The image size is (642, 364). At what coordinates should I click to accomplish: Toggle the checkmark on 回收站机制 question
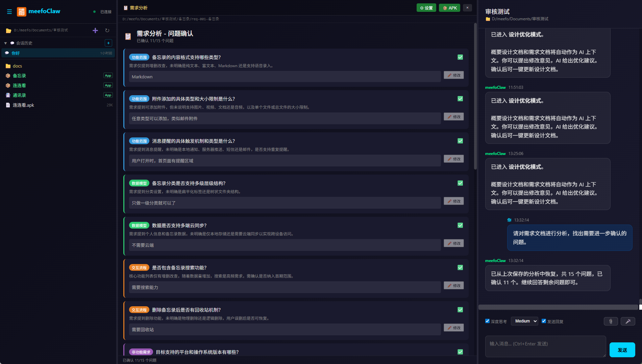(x=460, y=310)
